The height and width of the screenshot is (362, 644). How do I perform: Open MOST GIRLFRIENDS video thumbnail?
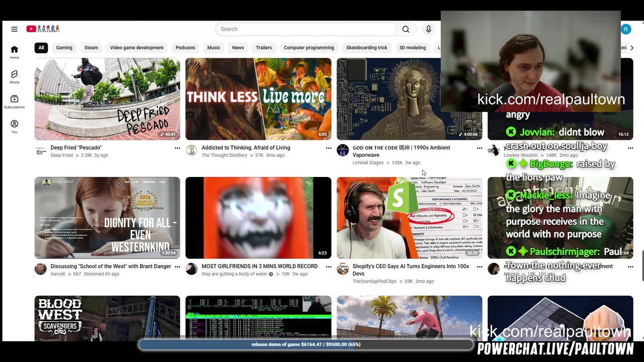pos(259,218)
